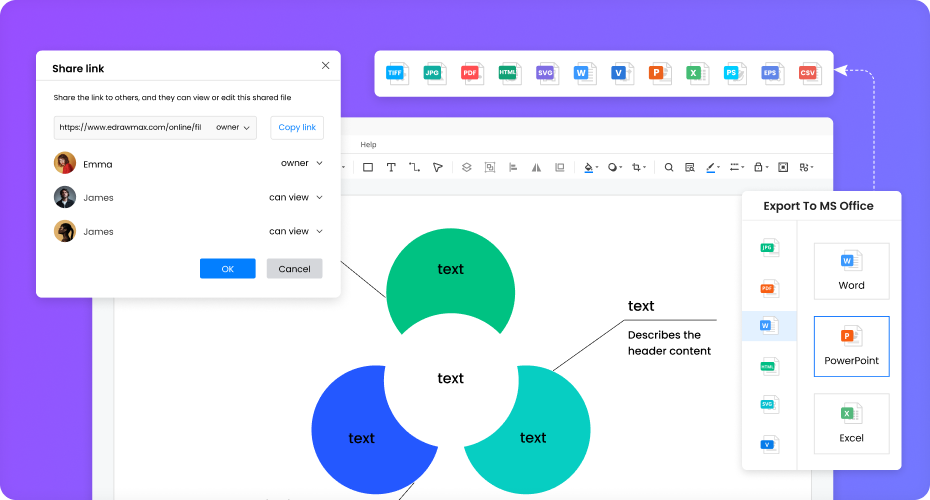Image resolution: width=930 pixels, height=500 pixels.
Task: Open the layers icon in toolbar
Action: click(466, 167)
